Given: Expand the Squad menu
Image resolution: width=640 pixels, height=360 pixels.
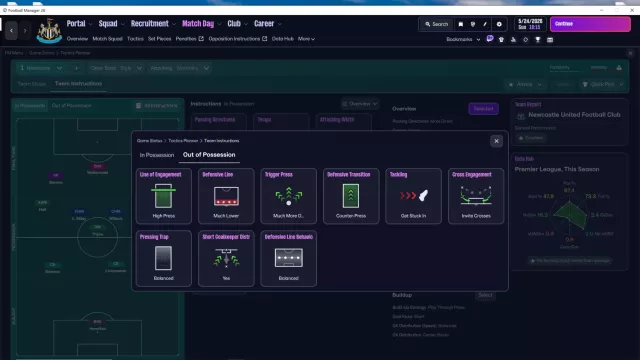Looking at the screenshot, I should click(x=111, y=24).
